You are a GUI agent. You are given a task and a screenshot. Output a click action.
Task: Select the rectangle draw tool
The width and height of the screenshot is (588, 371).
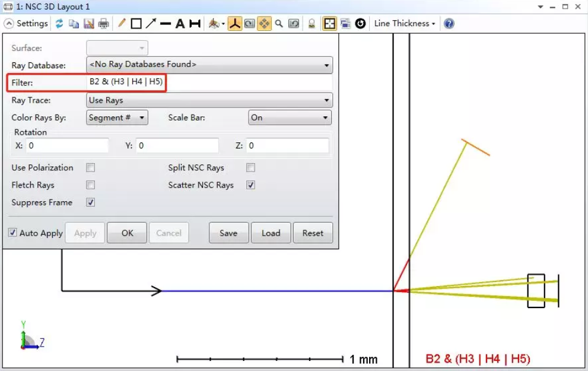(x=136, y=24)
